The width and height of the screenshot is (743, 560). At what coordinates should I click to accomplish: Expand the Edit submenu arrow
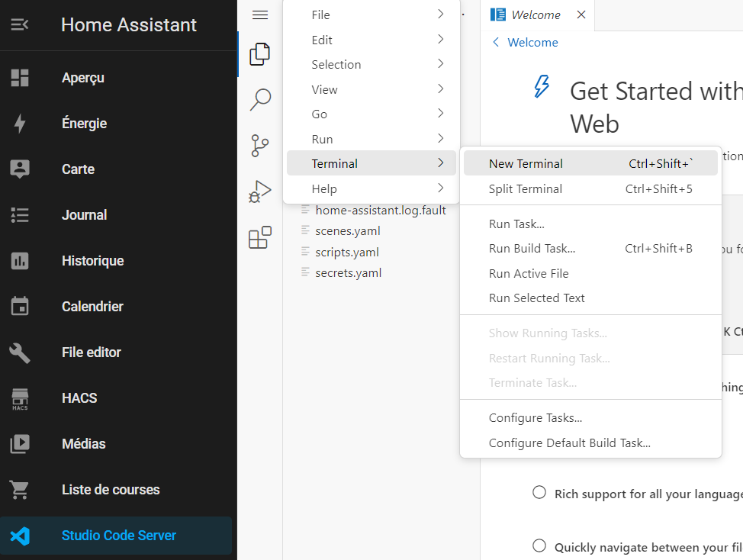[x=441, y=39]
